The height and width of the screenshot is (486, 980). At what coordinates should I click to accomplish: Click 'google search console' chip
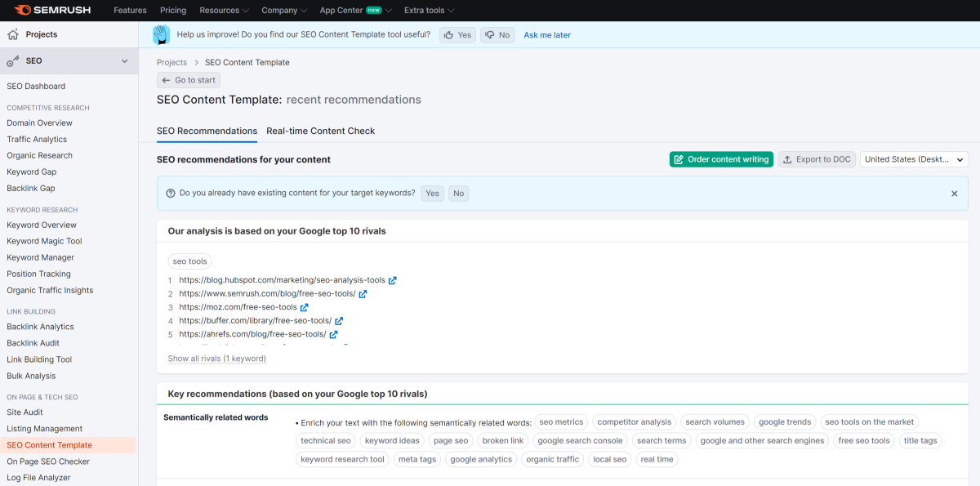pyautogui.click(x=580, y=440)
